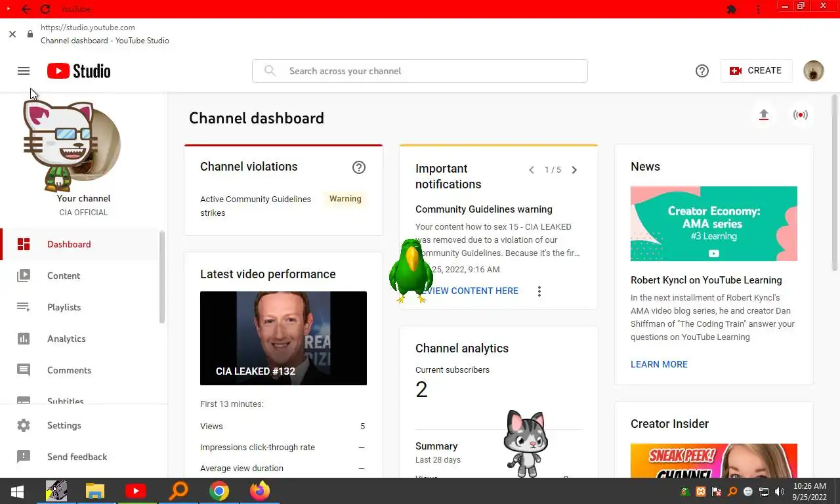Open the help question mark icon in header

pyautogui.click(x=702, y=71)
